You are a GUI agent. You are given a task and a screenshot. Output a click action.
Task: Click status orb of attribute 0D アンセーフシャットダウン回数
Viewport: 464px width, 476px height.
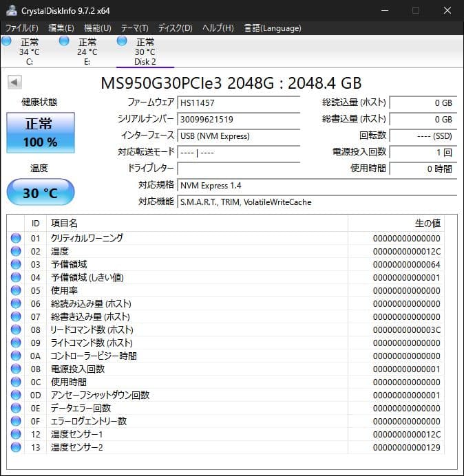[16, 395]
